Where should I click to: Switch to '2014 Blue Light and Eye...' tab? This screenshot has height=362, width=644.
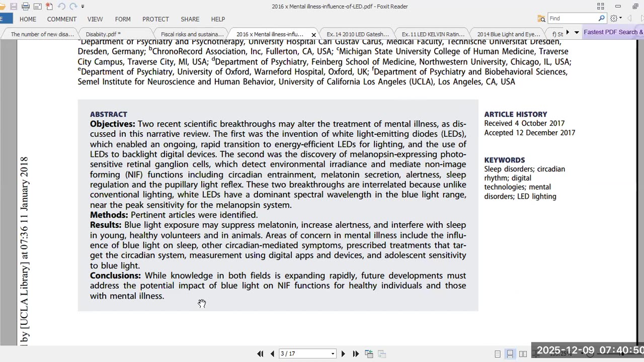pyautogui.click(x=508, y=34)
